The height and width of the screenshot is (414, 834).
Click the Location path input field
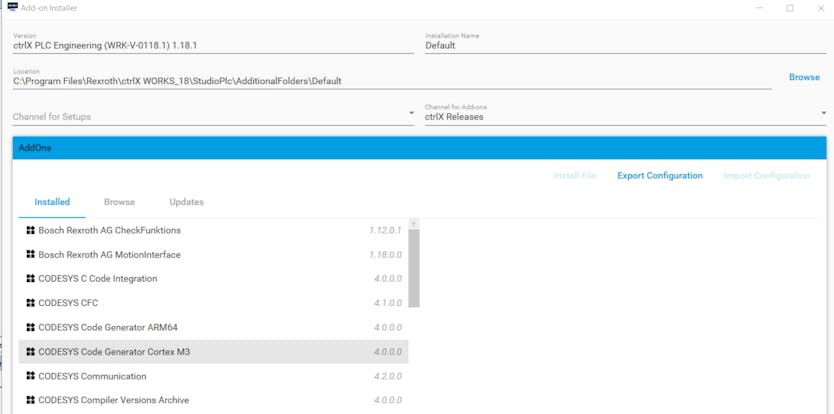click(390, 81)
